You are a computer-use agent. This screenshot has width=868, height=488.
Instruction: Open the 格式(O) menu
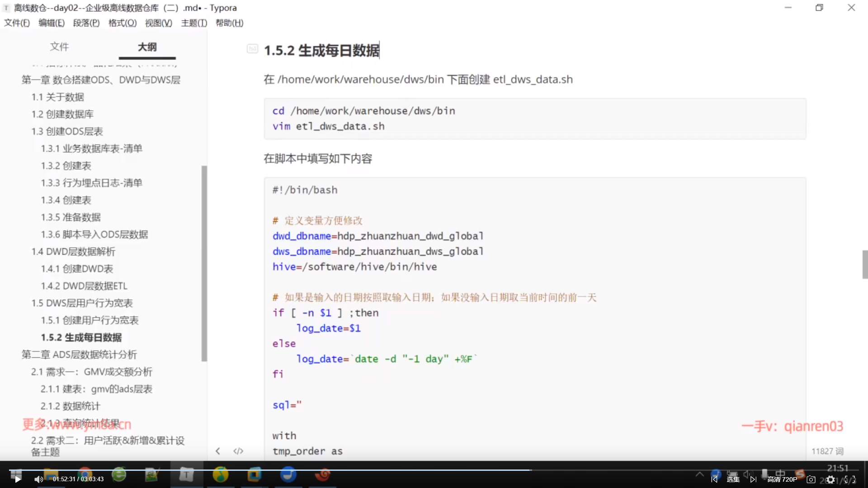122,23
